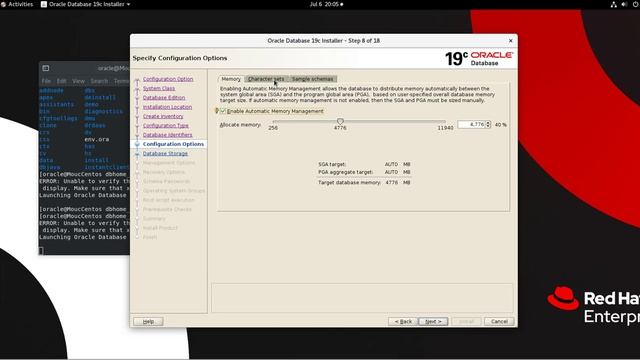
Task: Click env.ora in the terminal listing
Action: (97, 139)
